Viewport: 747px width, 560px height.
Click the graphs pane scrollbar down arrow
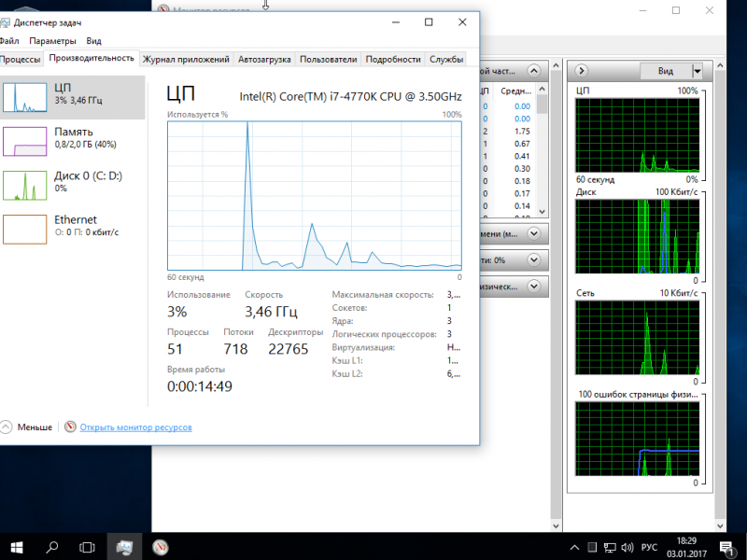[x=720, y=525]
